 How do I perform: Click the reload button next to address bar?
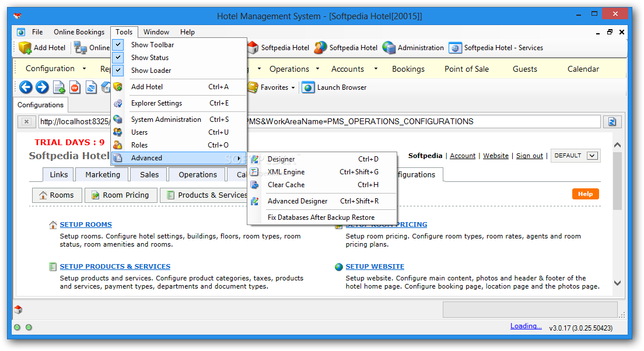point(612,121)
